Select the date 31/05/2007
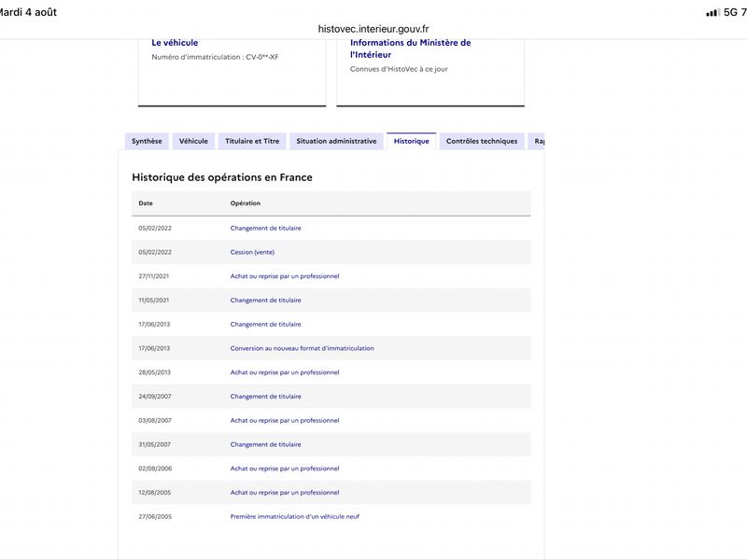This screenshot has height=560, width=747. tap(154, 444)
